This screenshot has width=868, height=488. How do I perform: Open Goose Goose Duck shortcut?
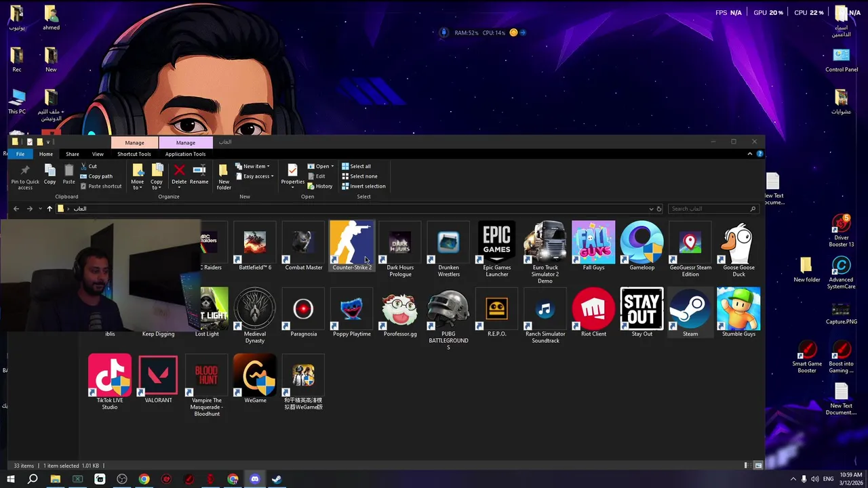click(738, 249)
